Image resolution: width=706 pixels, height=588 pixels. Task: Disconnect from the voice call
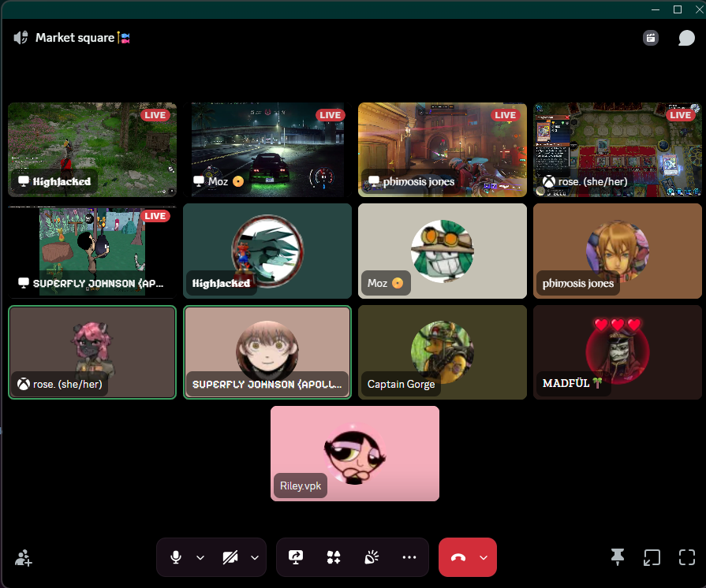458,558
